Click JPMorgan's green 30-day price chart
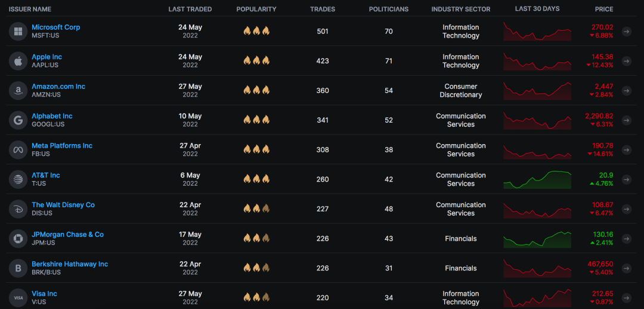Viewport: 644px width, 309px height. 537,239
